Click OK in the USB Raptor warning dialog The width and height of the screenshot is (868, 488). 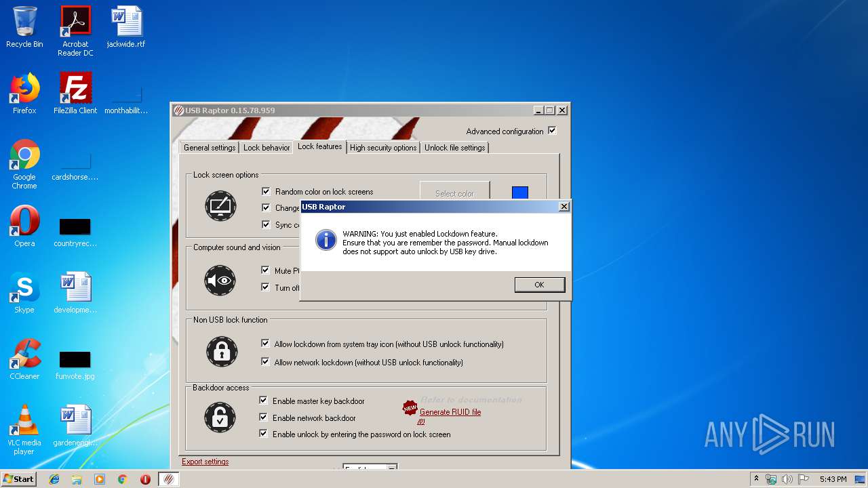[x=539, y=285]
